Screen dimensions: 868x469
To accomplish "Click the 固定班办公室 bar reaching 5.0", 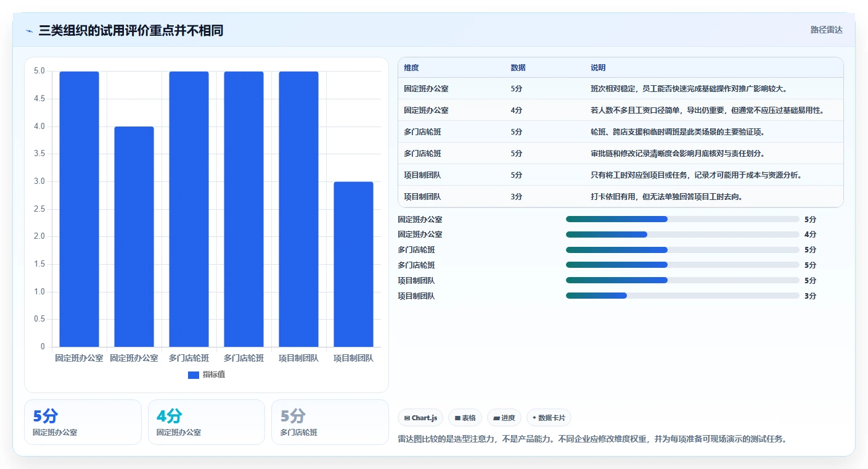I will pos(79,209).
